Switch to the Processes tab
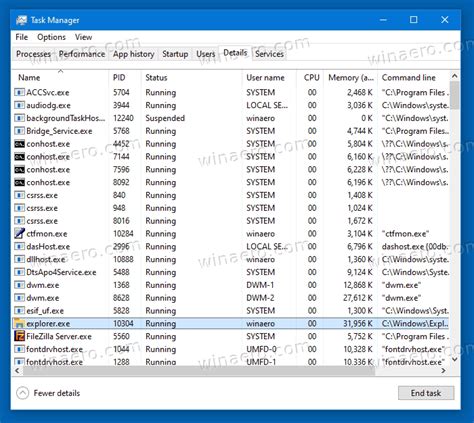The width and height of the screenshot is (474, 423). 33,54
